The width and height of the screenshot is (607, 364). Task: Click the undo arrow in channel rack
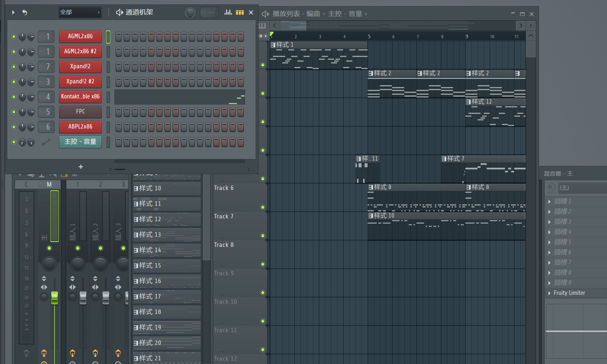pyautogui.click(x=25, y=12)
